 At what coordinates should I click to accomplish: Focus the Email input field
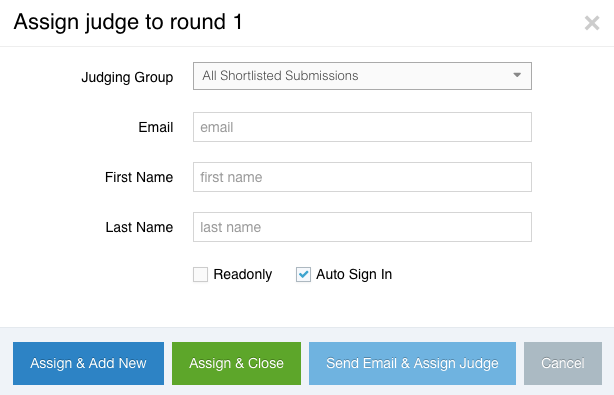[x=362, y=127]
